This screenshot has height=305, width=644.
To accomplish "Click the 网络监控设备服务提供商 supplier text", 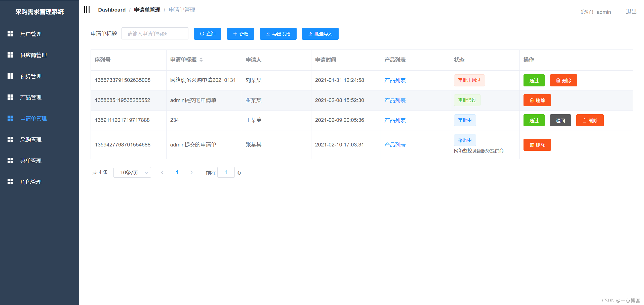I will [x=479, y=151].
